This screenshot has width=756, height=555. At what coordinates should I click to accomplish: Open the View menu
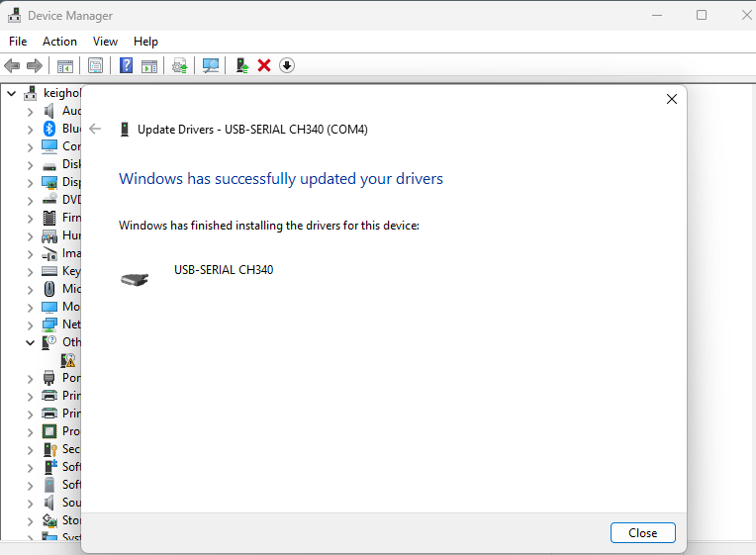tap(105, 42)
